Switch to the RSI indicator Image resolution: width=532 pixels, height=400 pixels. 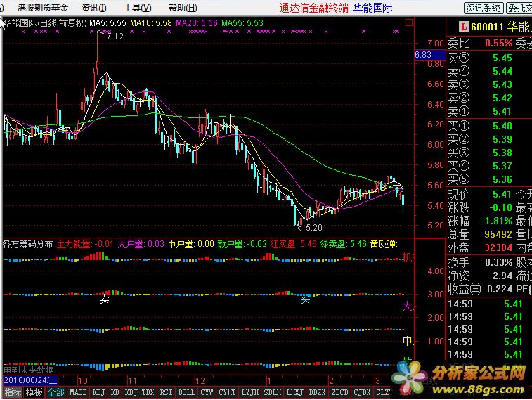click(166, 392)
